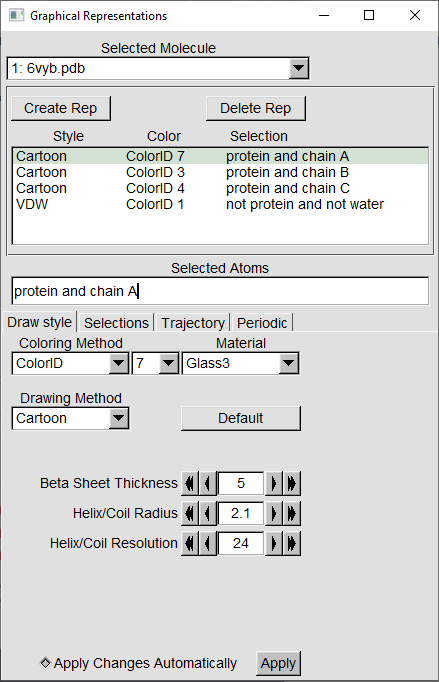
Task: Toggle Apply Changes Automatically option
Action: [x=45, y=663]
